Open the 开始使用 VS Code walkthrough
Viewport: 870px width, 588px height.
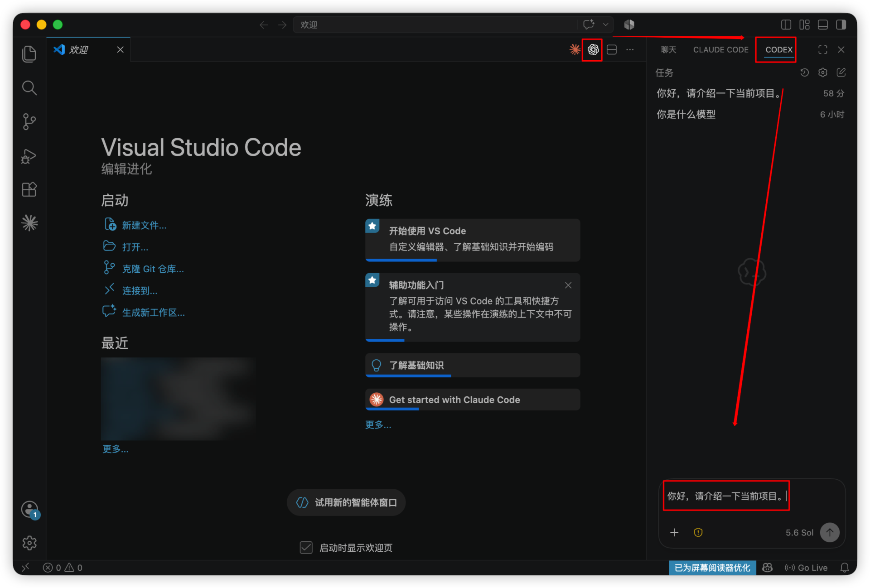point(473,240)
